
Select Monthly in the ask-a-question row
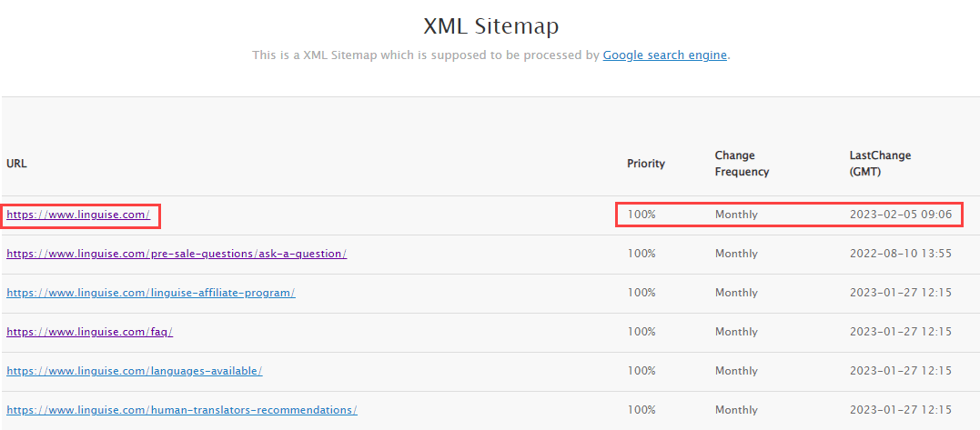tap(736, 254)
